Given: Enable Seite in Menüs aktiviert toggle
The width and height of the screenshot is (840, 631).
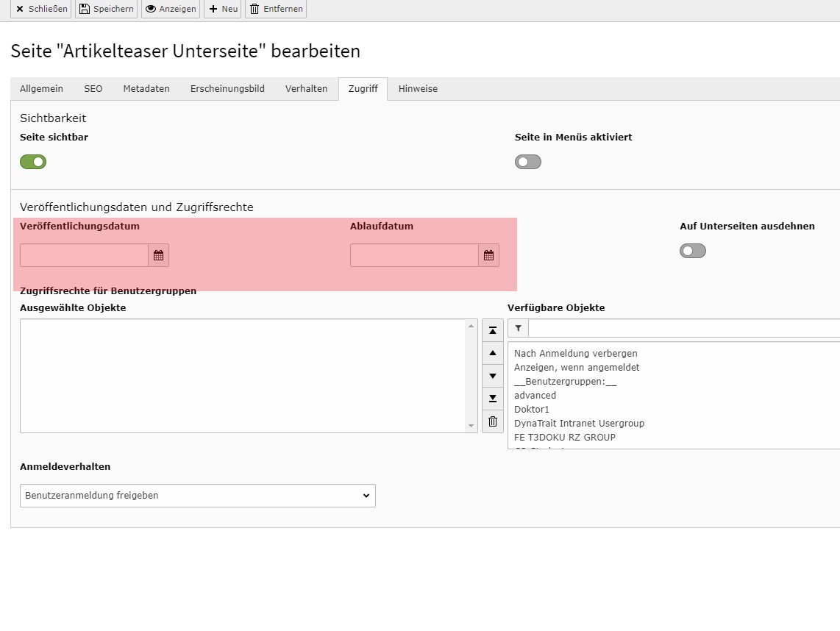Looking at the screenshot, I should [x=528, y=162].
